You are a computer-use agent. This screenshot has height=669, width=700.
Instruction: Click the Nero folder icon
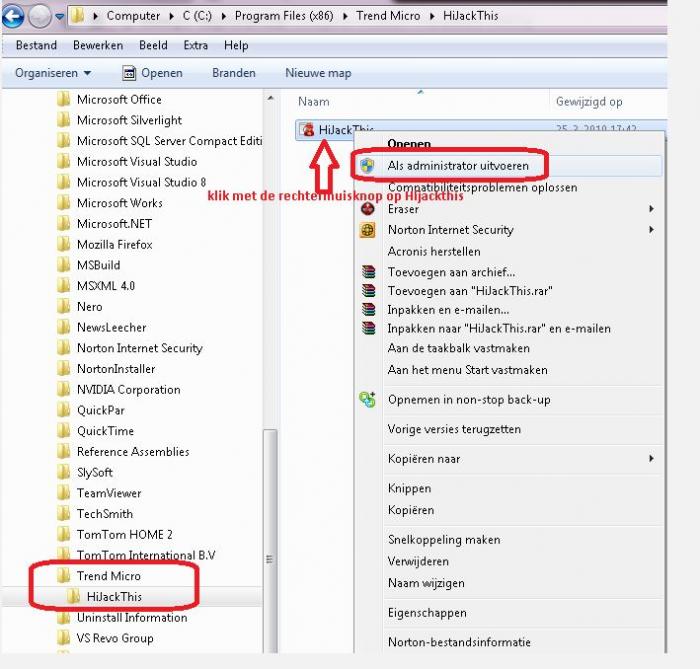tap(64, 307)
